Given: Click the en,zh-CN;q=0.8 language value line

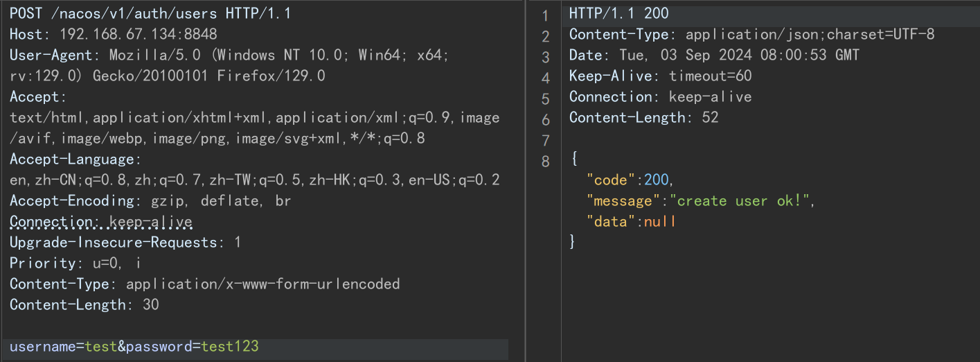Looking at the screenshot, I should [x=255, y=180].
